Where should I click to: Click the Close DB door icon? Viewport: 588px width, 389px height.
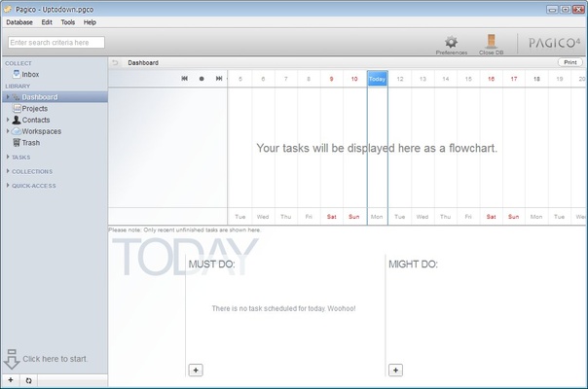click(491, 41)
